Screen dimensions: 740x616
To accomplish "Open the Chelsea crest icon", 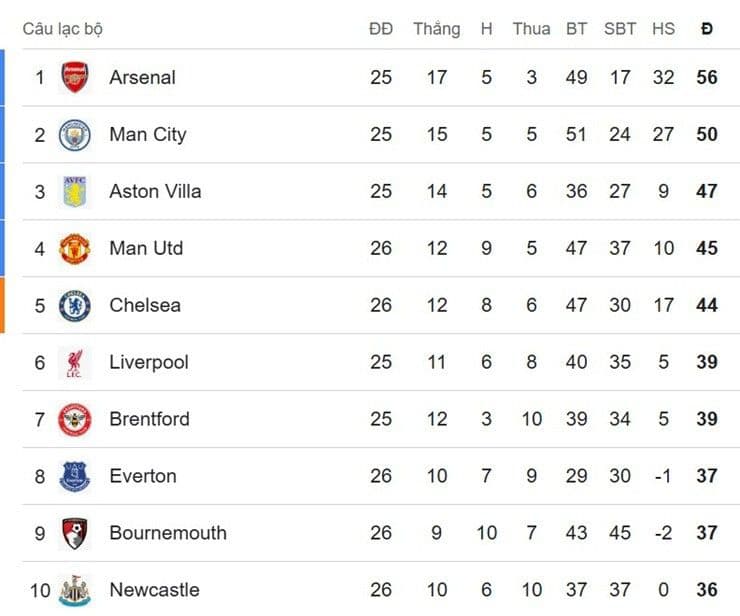I will pos(75,305).
